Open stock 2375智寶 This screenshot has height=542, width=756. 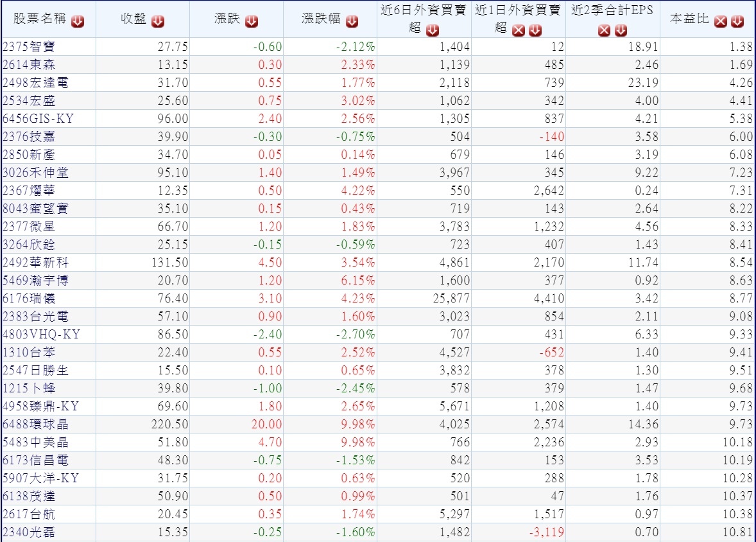[29, 47]
